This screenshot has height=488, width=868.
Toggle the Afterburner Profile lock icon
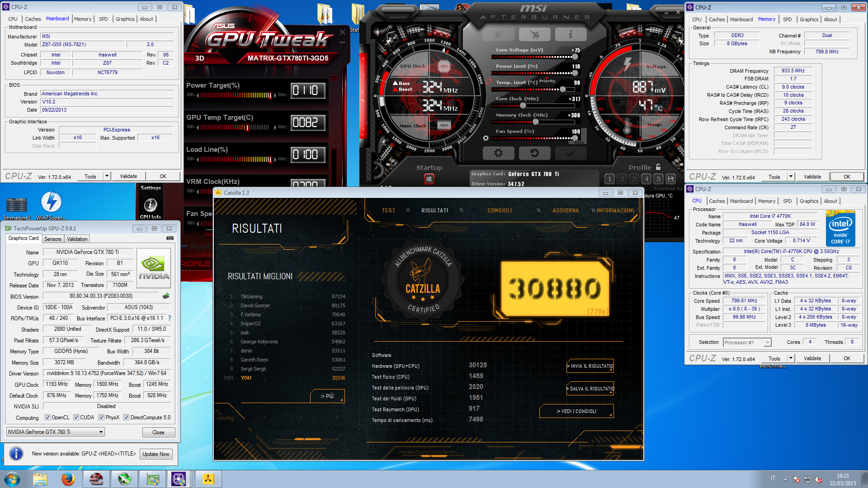[x=658, y=167]
